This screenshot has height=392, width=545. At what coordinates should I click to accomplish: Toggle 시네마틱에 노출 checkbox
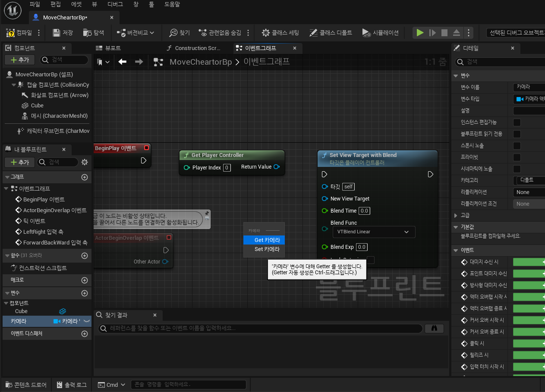[x=517, y=169]
